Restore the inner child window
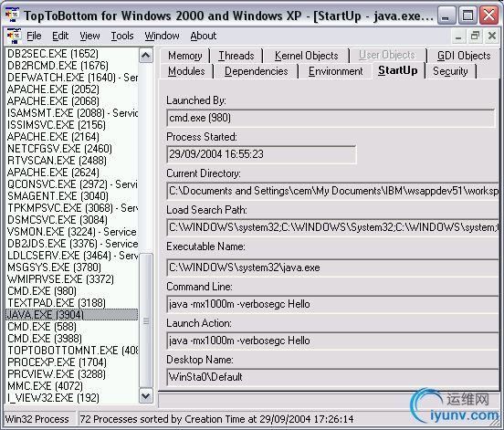The height and width of the screenshot is (430, 504). point(475,36)
